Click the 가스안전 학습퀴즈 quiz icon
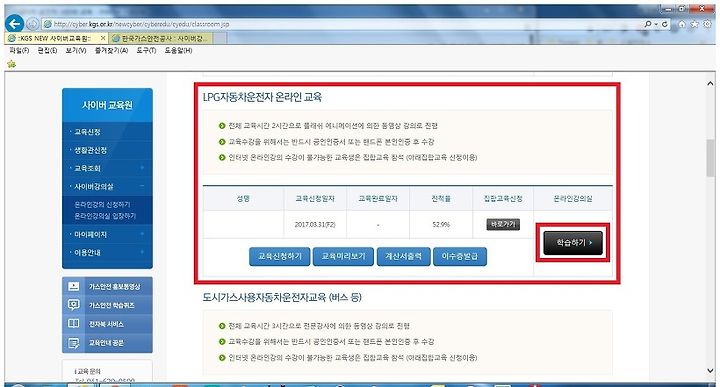The image size is (720, 387). coord(73,305)
